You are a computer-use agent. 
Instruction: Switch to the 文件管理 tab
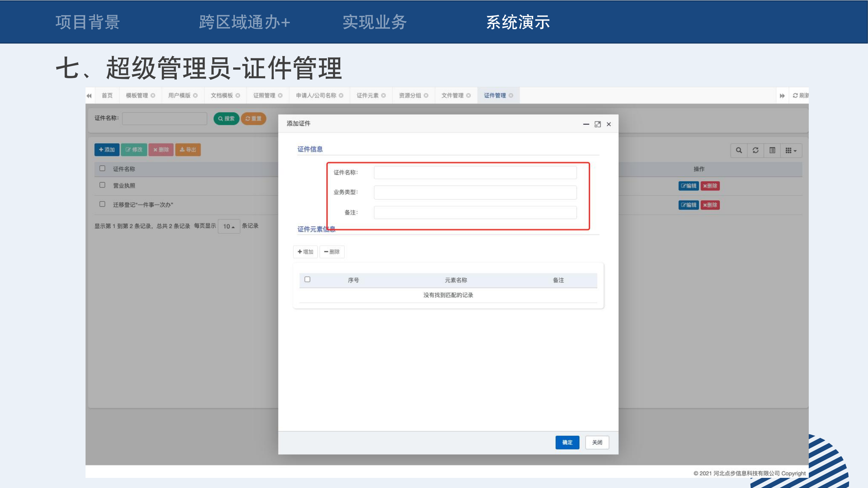pyautogui.click(x=452, y=96)
